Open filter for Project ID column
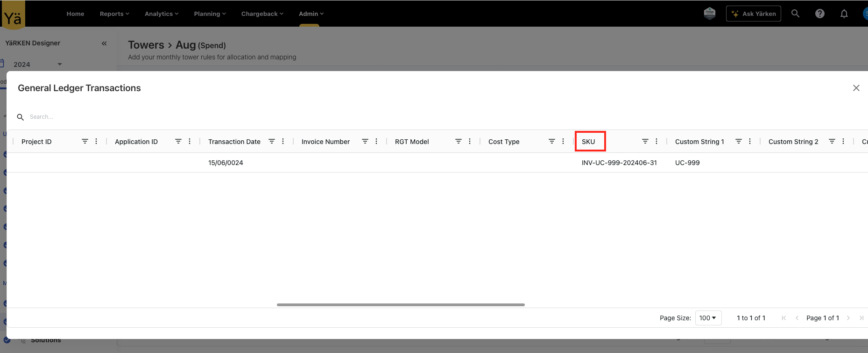The height and width of the screenshot is (353, 868). (85, 141)
